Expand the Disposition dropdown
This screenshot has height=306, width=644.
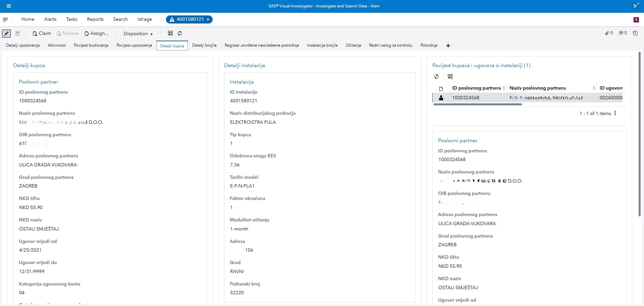[x=138, y=34]
